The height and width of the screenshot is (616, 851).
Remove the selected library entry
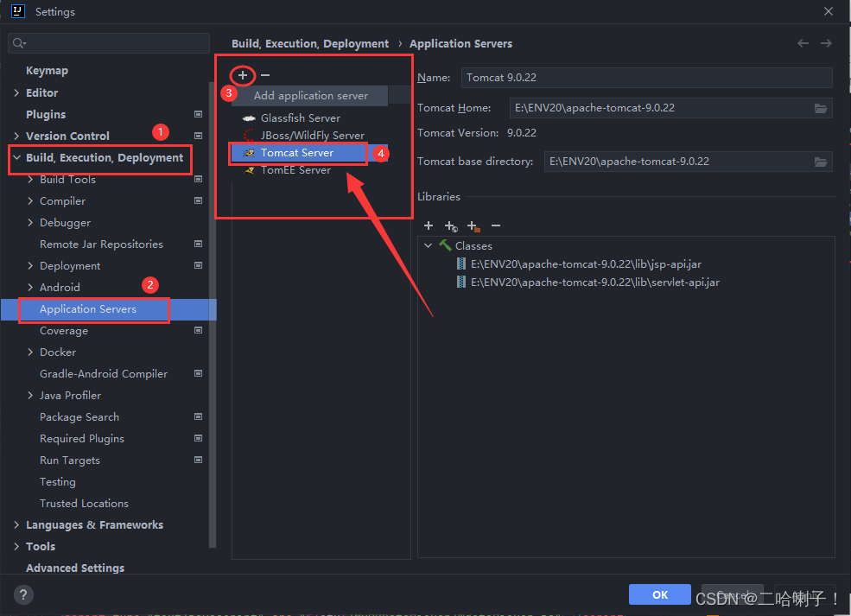click(x=496, y=225)
